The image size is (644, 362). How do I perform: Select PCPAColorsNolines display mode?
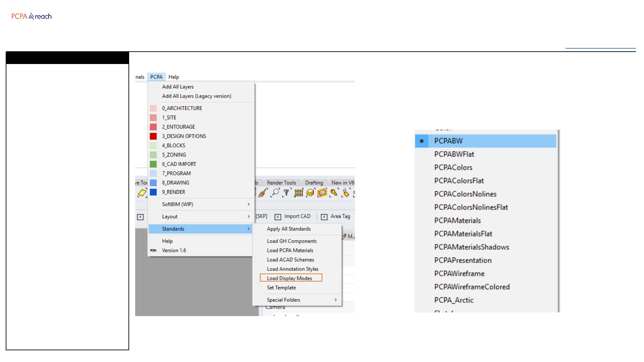pos(465,194)
